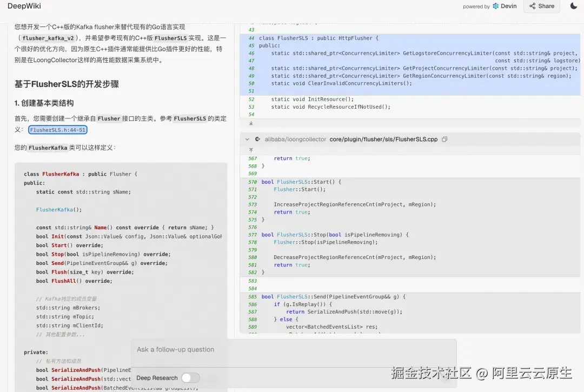The image size is (584, 392).
Task: Copy FlusherSLS.cpp file path
Action: pyautogui.click(x=444, y=139)
